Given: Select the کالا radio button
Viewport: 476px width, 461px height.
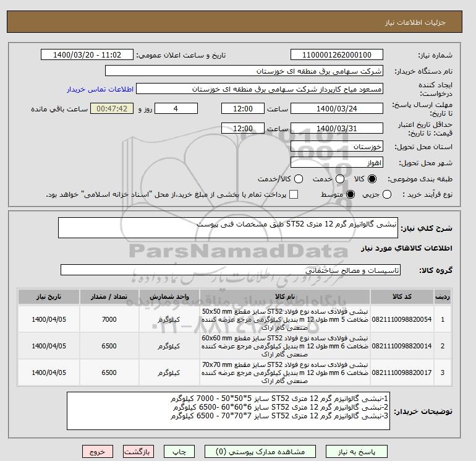Looking at the screenshot, I should click(372, 179).
